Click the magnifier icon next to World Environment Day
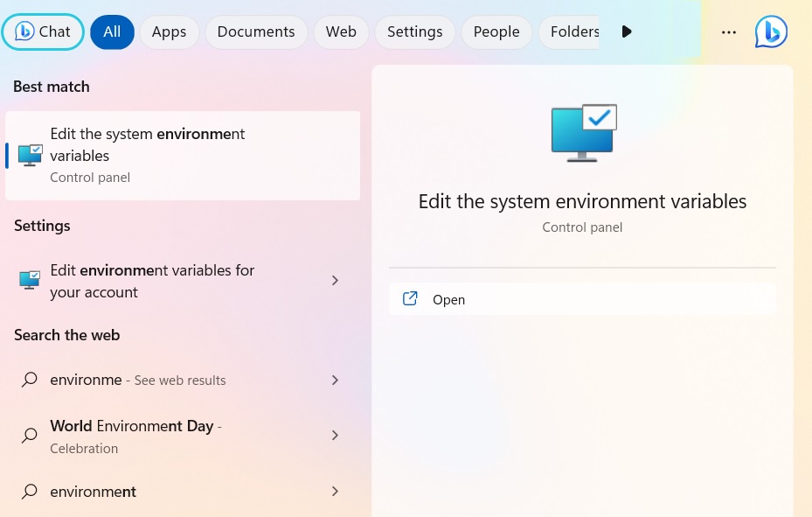The height and width of the screenshot is (517, 812). pos(29,435)
